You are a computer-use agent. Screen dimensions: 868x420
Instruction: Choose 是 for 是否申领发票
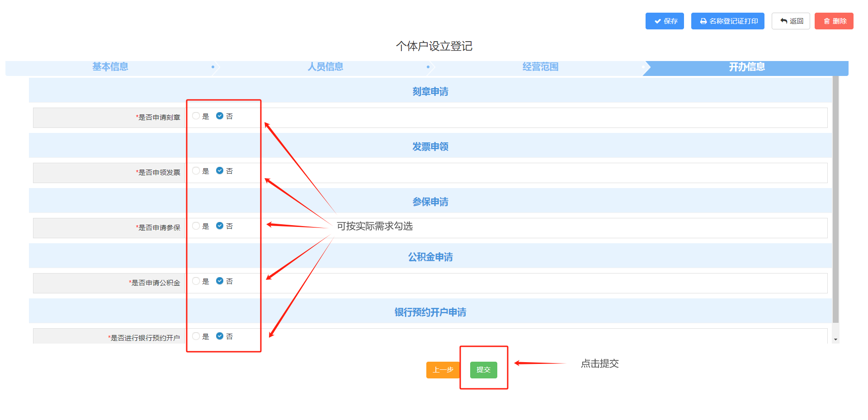coord(196,171)
